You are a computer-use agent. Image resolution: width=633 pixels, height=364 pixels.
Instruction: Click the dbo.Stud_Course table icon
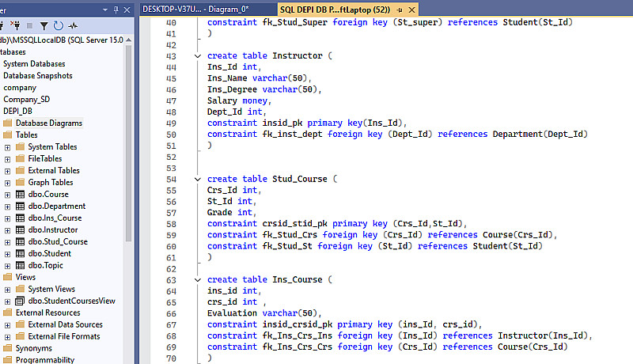21,241
